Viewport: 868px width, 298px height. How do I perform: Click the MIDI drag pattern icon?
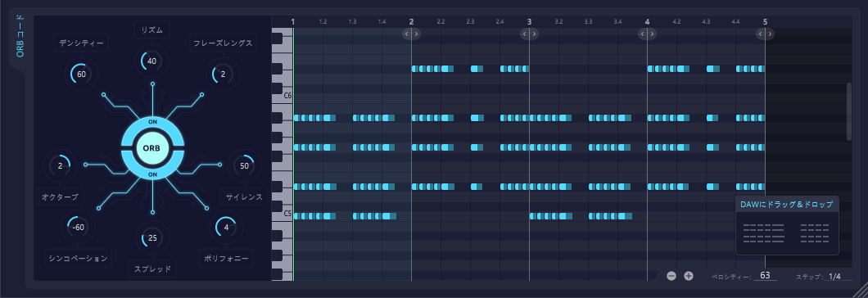point(787,233)
